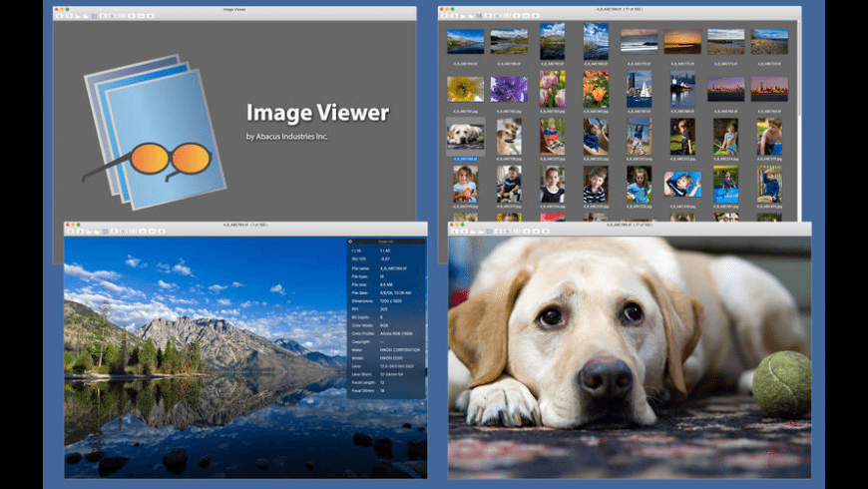This screenshot has height=489, width=868.
Task: Click the thumbnail browser window title bar
Action: tap(620, 9)
